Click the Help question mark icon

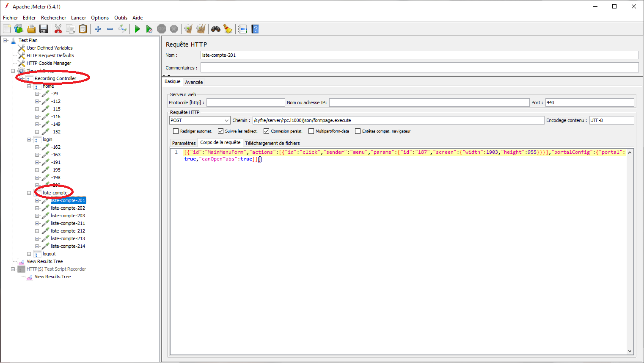pos(255,29)
